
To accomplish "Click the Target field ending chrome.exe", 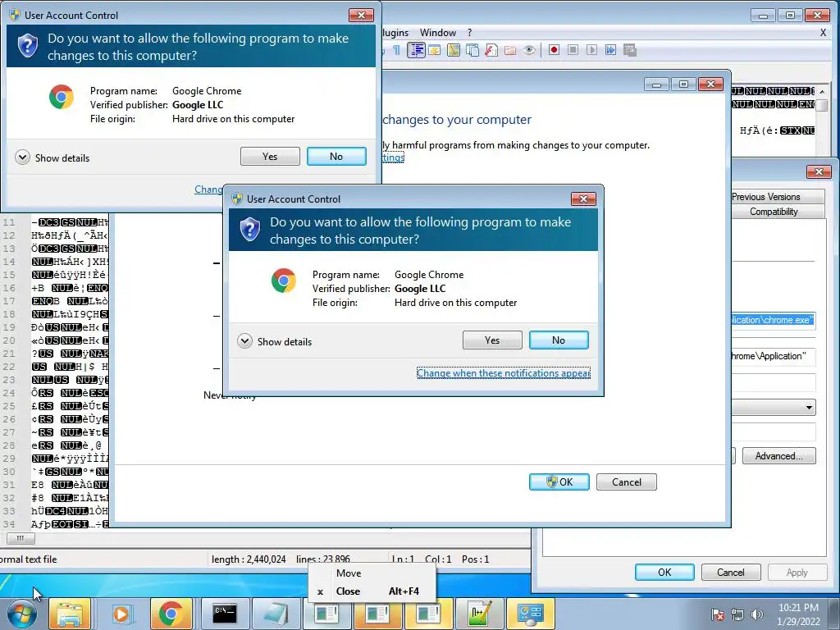I will click(774, 321).
